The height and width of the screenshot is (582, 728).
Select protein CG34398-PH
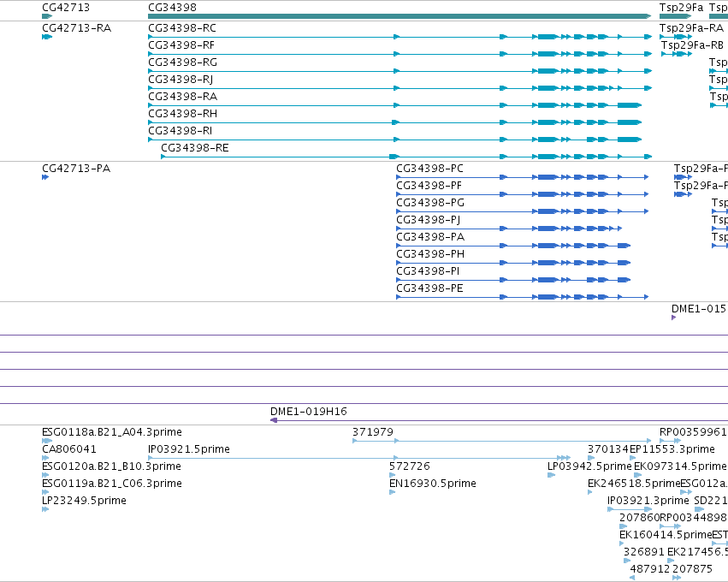pos(430,254)
